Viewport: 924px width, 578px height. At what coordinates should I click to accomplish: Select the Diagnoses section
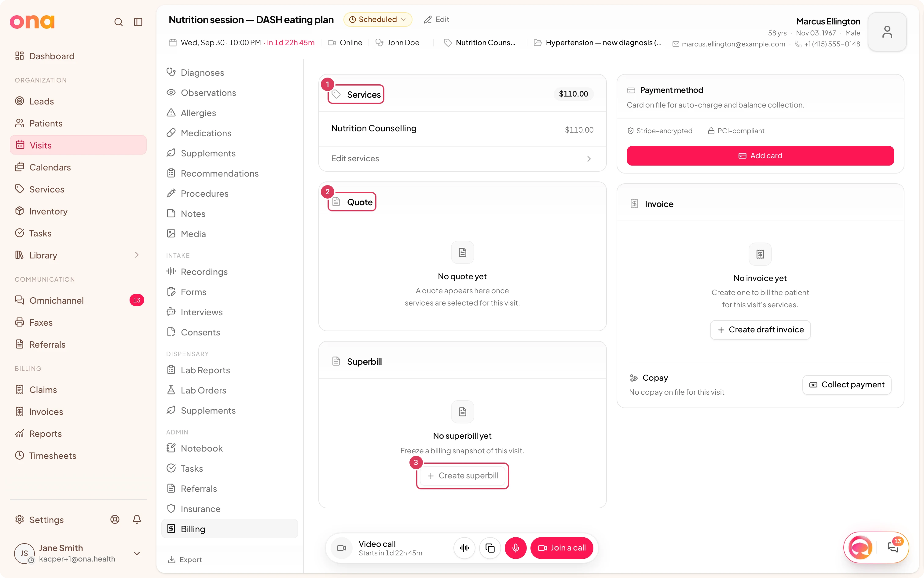pos(229,72)
